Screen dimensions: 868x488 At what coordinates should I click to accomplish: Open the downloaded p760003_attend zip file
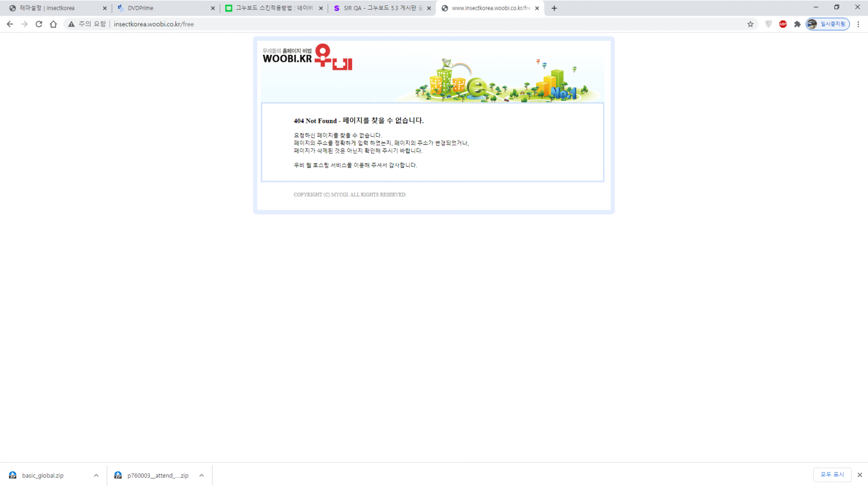[x=157, y=476]
